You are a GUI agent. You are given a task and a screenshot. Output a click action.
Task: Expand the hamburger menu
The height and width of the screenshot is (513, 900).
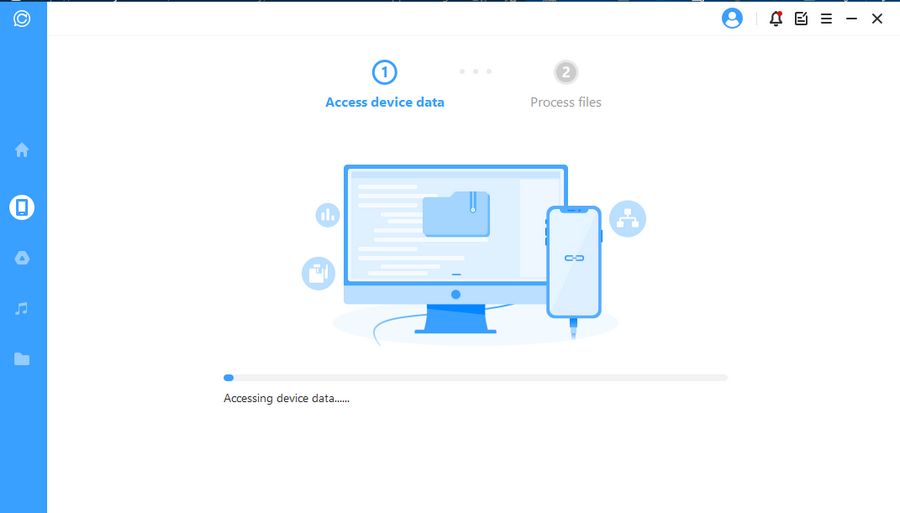[x=826, y=18]
